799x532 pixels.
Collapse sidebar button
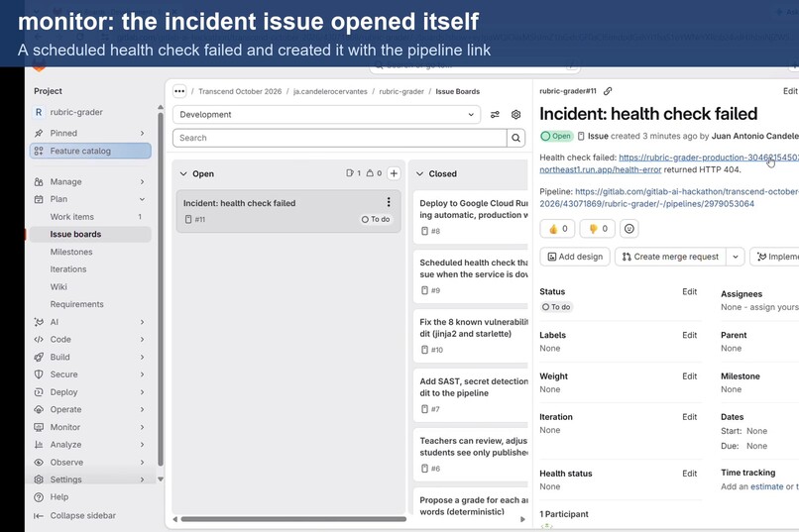click(75, 516)
